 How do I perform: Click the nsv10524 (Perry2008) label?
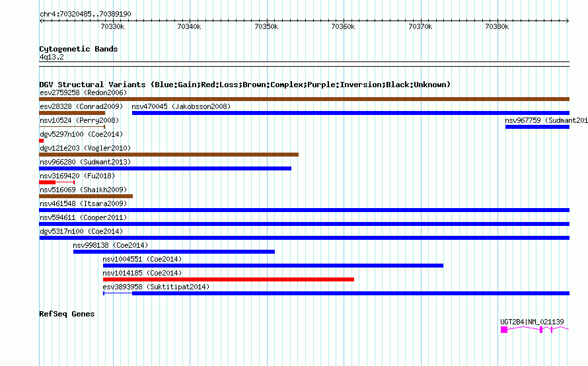[79, 120]
